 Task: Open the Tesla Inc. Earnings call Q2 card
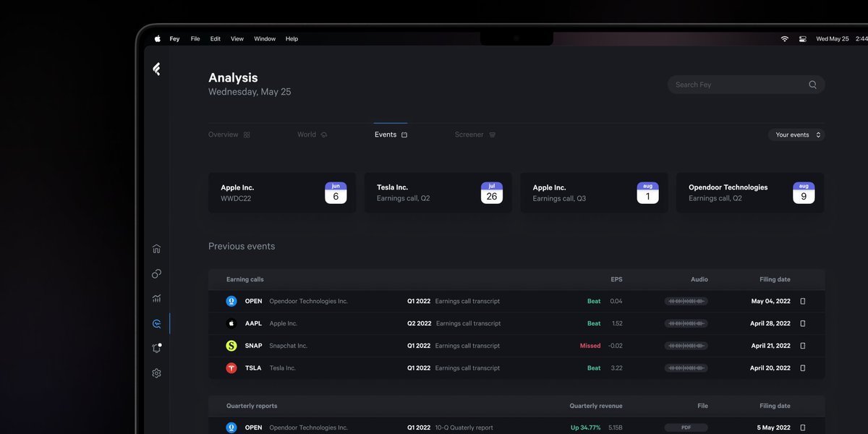[x=438, y=192]
